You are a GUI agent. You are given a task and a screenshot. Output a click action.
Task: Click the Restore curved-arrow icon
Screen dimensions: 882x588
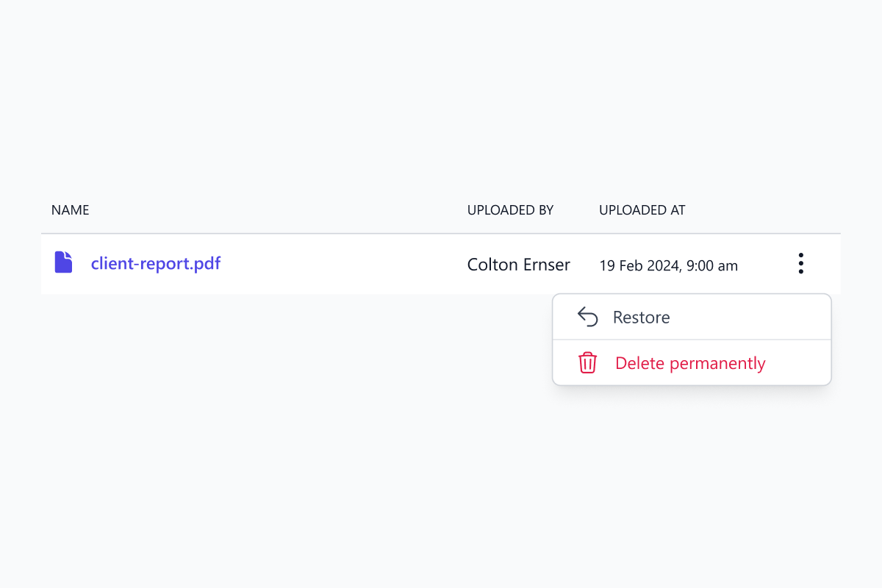(x=587, y=317)
